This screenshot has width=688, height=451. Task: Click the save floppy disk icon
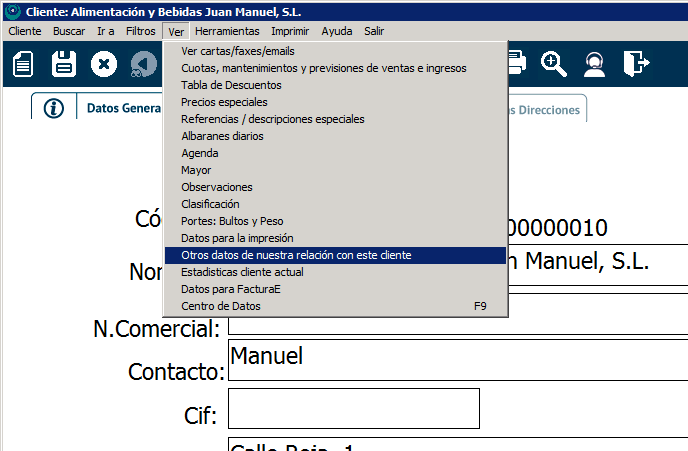click(x=64, y=65)
